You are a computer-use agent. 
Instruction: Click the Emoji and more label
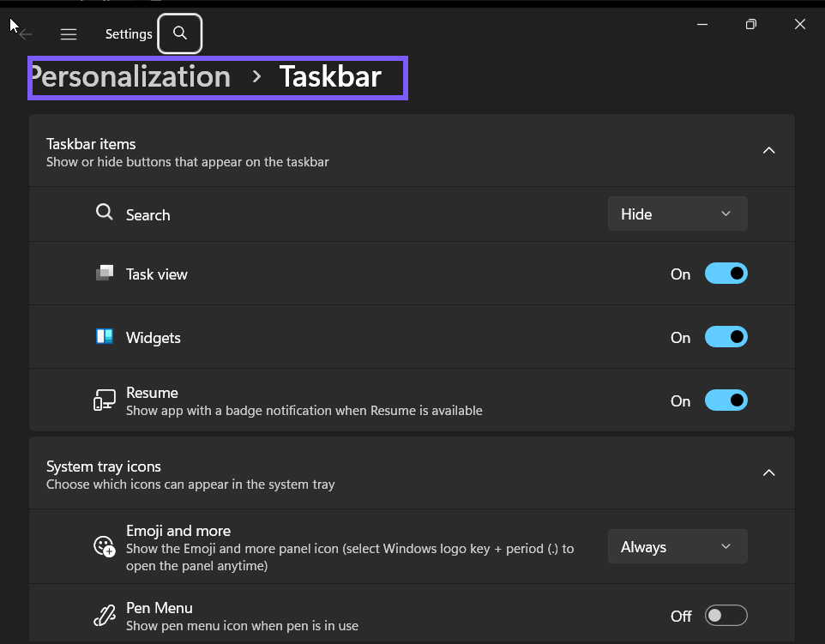point(178,530)
